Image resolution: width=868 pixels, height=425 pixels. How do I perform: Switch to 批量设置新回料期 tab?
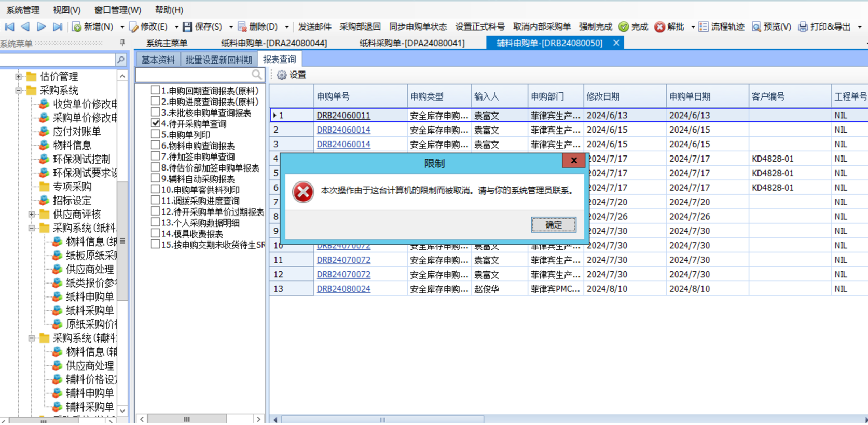218,60
